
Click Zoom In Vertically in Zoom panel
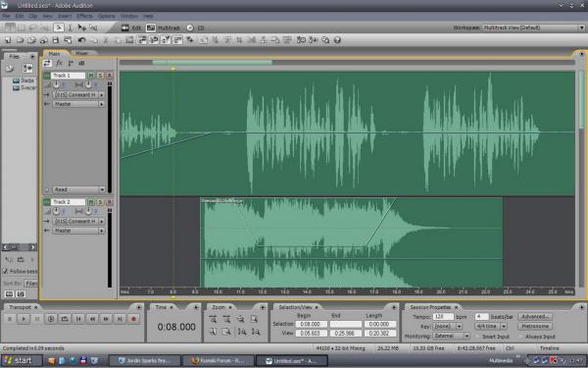tap(242, 332)
